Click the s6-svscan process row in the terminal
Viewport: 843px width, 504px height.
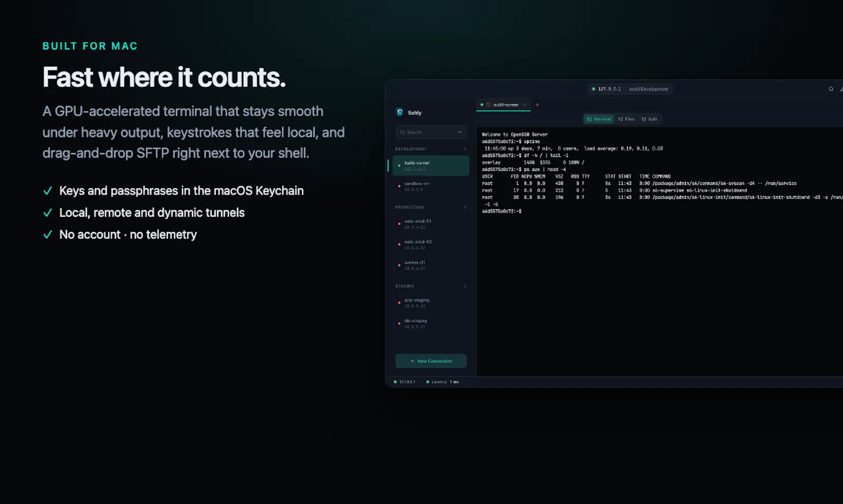[x=639, y=183]
